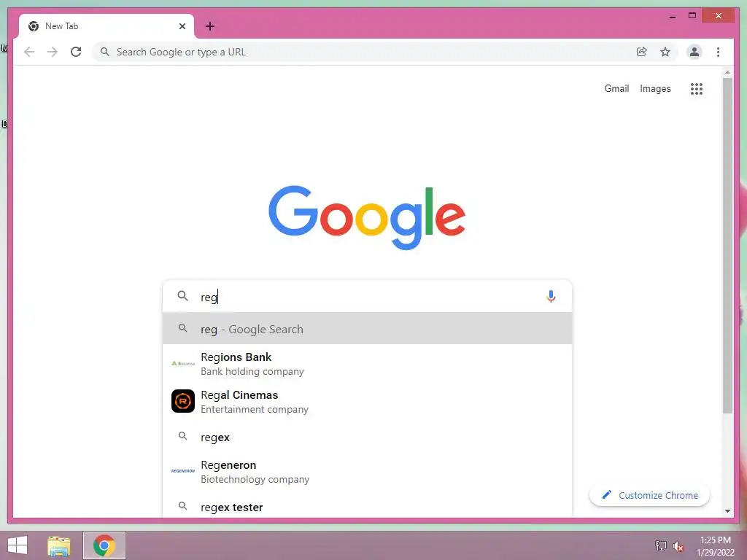This screenshot has height=560, width=747.
Task: Click the Regions Bank logo thumbnail
Action: click(183, 363)
